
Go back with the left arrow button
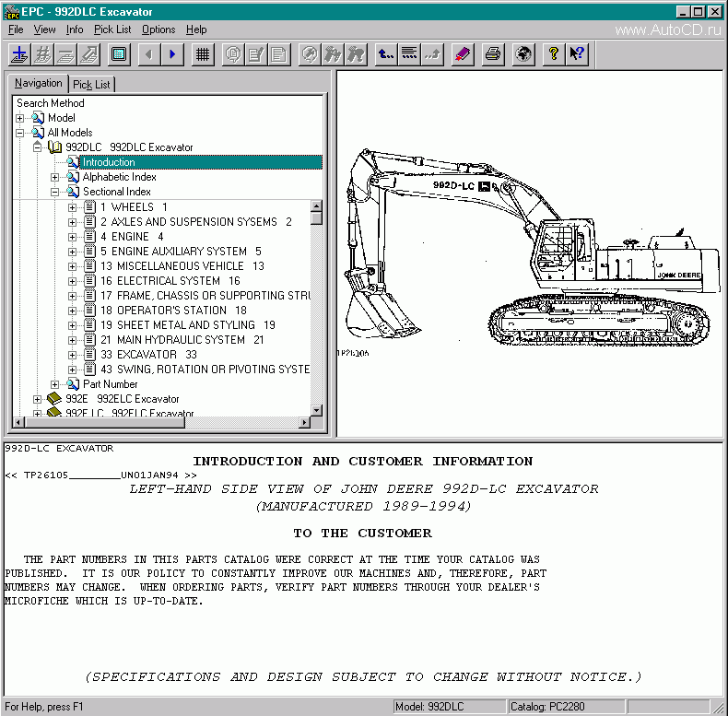149,54
